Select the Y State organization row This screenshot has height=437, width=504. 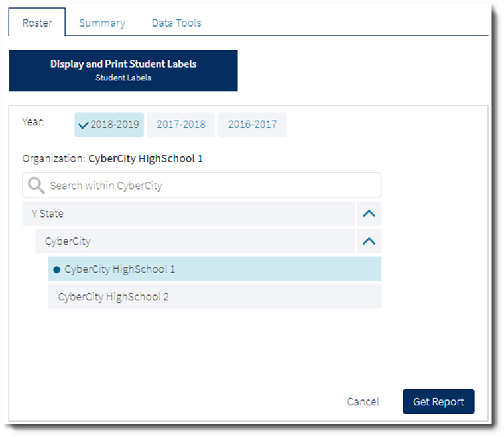point(189,214)
